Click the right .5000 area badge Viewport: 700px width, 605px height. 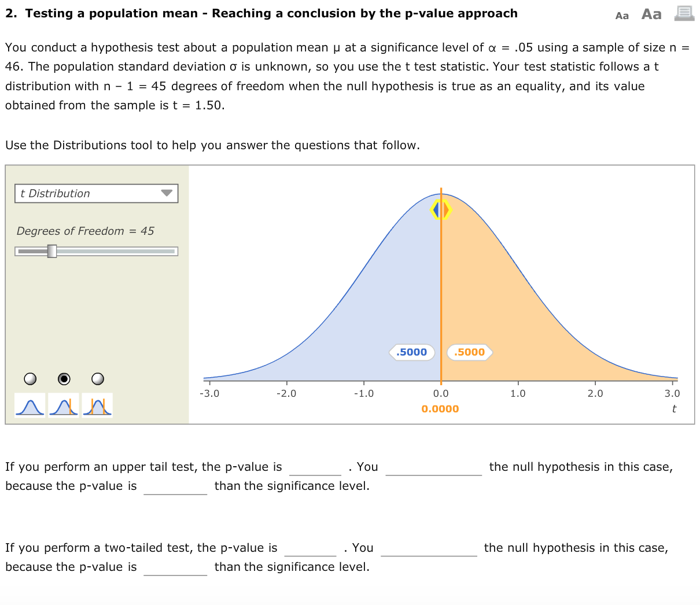(x=470, y=352)
